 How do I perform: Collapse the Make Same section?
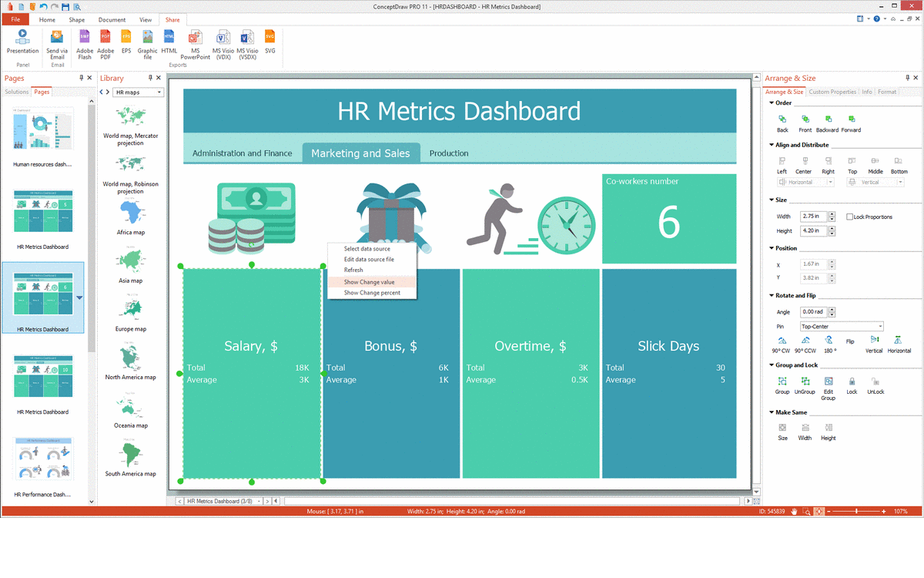[772, 412]
